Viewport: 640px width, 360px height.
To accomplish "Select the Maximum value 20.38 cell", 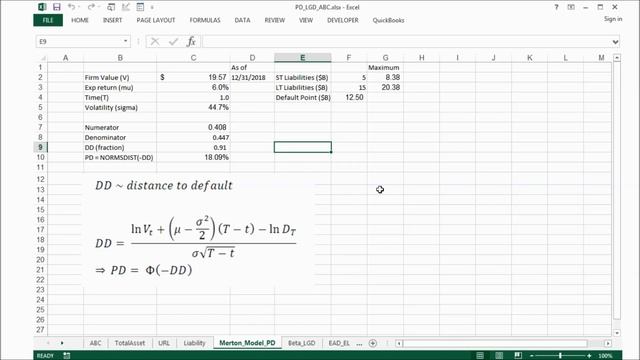I will coord(385,87).
